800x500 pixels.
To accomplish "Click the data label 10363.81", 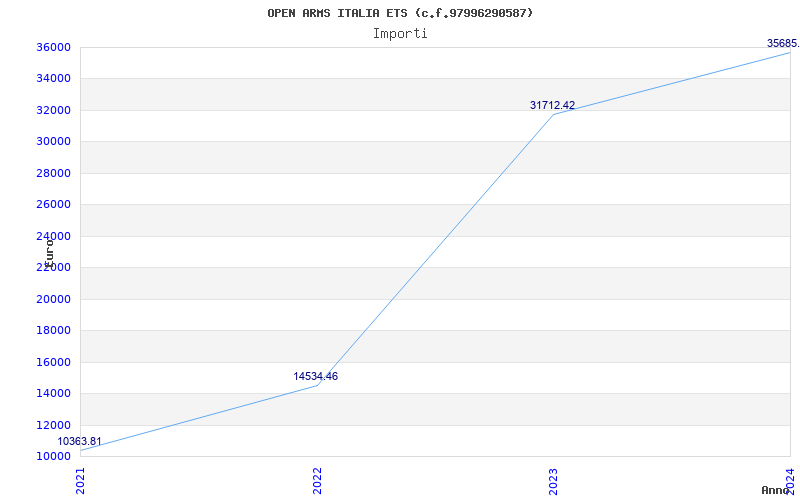I will (79, 442).
